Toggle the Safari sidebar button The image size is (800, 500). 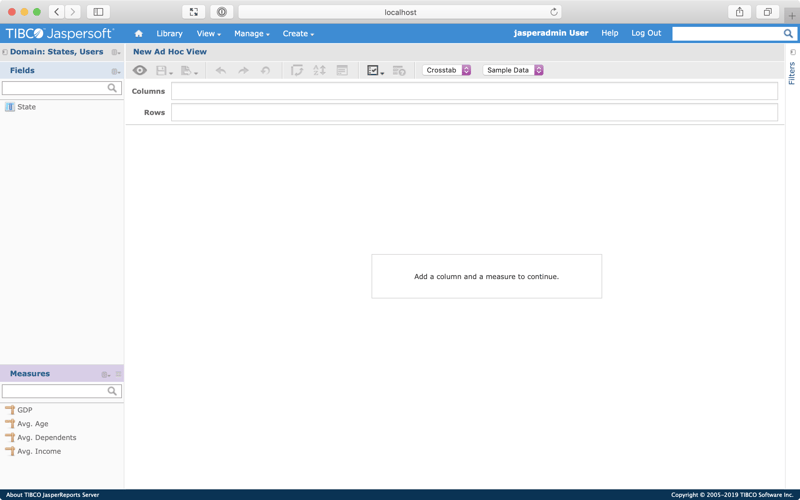[x=98, y=12]
